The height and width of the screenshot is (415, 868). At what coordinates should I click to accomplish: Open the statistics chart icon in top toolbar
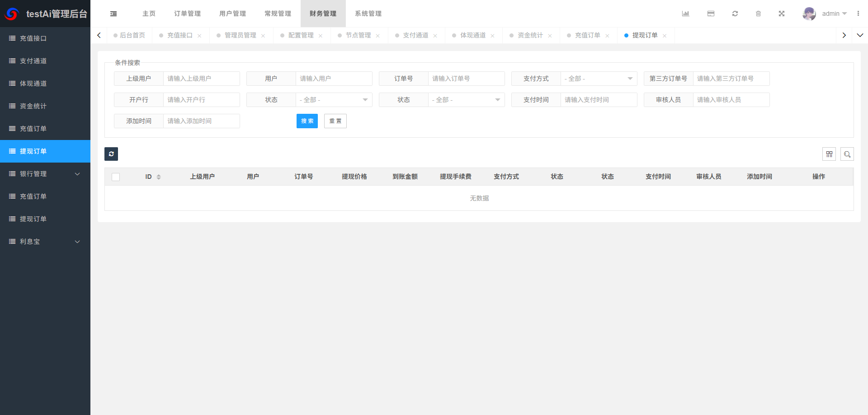coord(685,14)
